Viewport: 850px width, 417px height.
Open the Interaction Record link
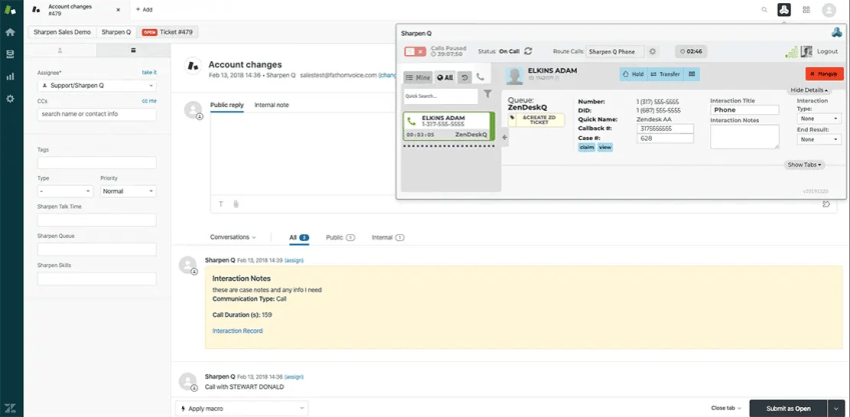pyautogui.click(x=237, y=331)
